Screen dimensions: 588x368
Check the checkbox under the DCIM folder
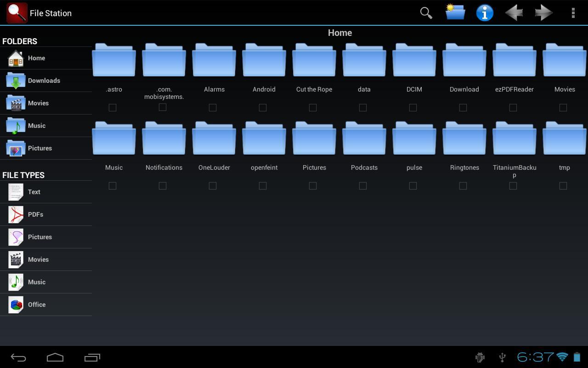pyautogui.click(x=413, y=107)
